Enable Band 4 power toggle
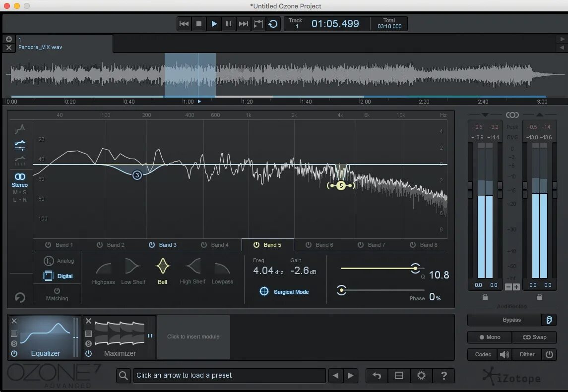 (x=204, y=245)
